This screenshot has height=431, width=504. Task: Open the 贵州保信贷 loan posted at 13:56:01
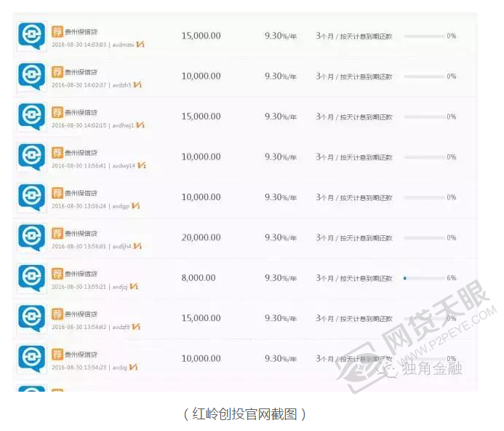click(81, 234)
